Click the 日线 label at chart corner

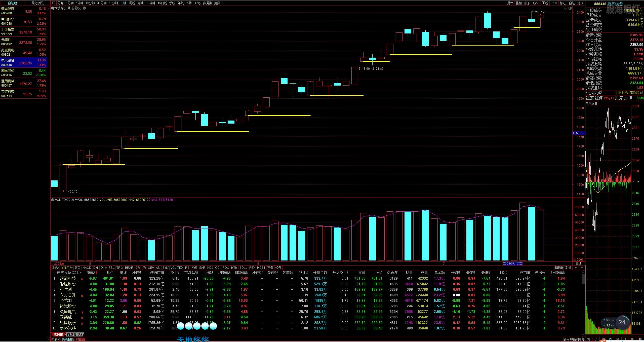[579, 263]
